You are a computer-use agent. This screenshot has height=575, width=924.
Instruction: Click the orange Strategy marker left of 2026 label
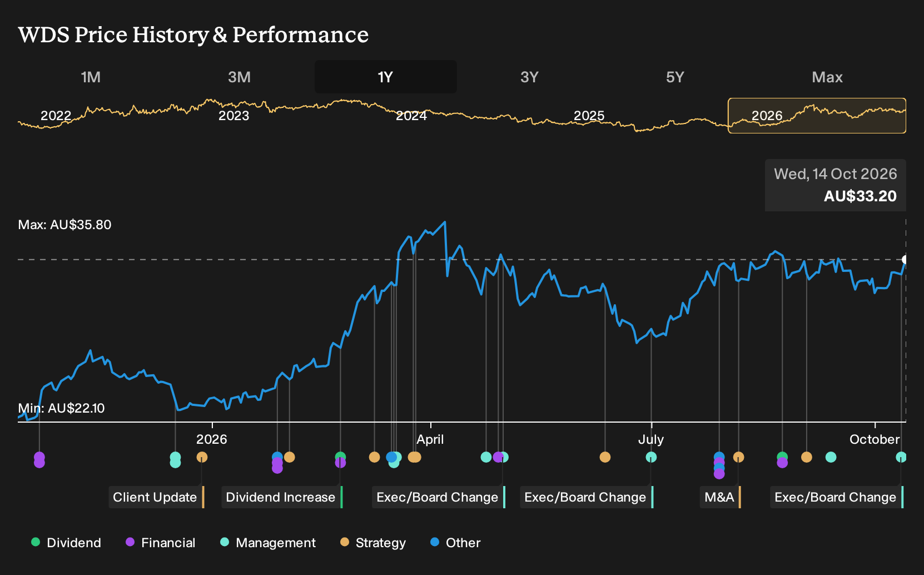tap(202, 457)
